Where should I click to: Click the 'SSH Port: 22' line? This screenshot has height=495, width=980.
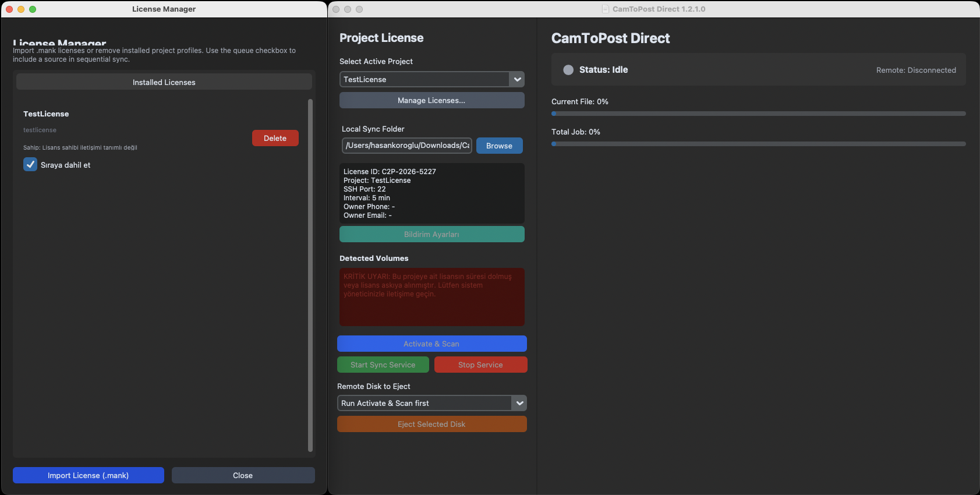pyautogui.click(x=365, y=189)
